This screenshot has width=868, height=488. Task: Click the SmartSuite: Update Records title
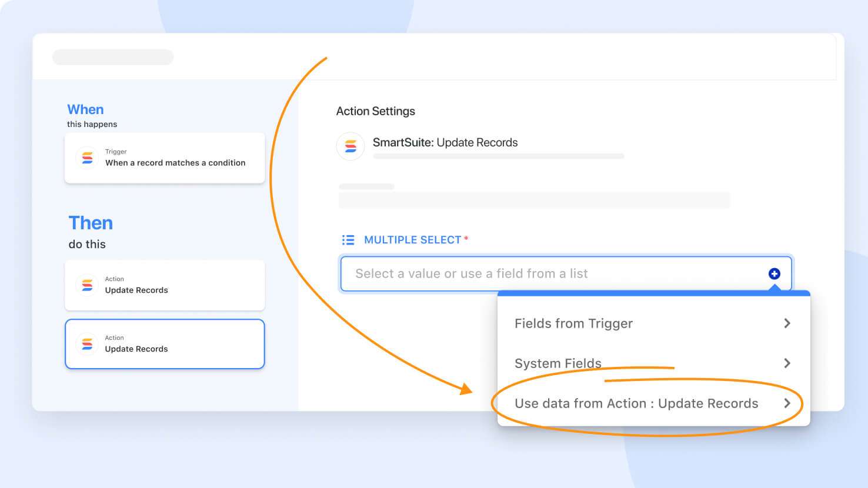pyautogui.click(x=445, y=142)
